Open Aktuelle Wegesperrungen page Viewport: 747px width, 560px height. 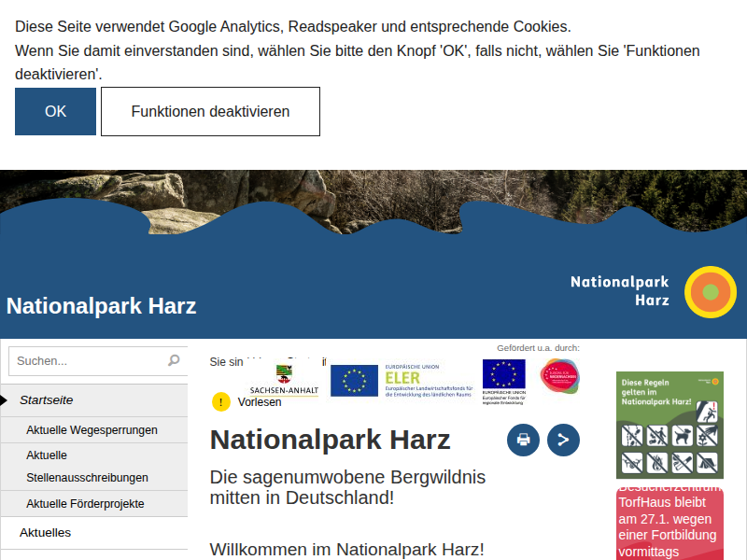pos(90,430)
